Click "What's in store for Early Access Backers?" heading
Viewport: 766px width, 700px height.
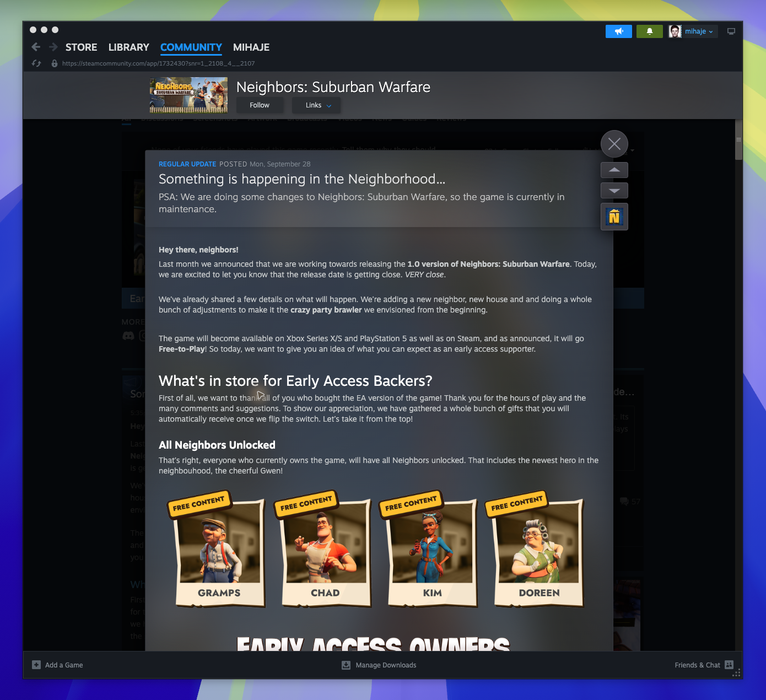click(295, 381)
